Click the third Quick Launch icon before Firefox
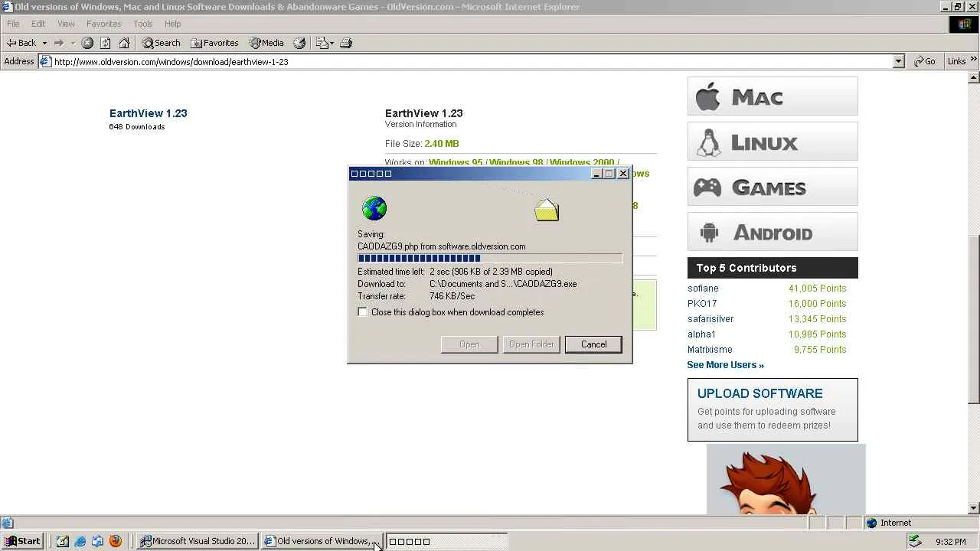Screen dimensions: 980x551 pos(97,541)
